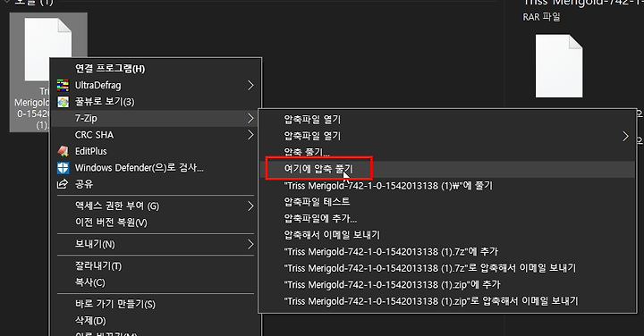The image size is (644, 336).
Task: Click 압축파일에 추가... submenu item
Action: click(x=448, y=219)
